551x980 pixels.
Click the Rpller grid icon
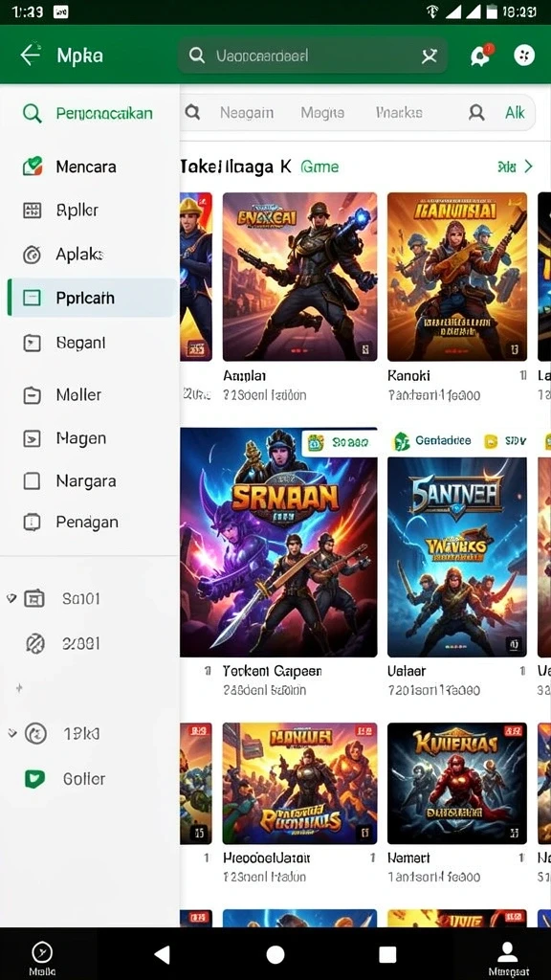(32, 211)
